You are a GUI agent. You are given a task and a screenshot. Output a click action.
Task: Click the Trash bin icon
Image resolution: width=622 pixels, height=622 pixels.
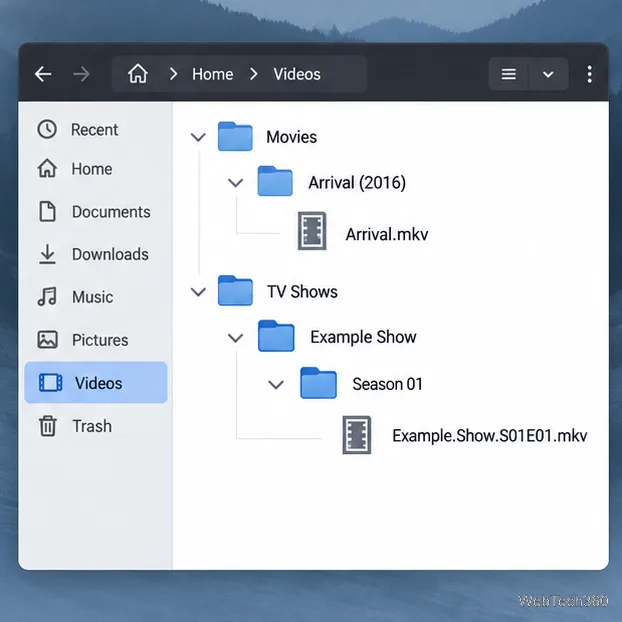tap(48, 426)
